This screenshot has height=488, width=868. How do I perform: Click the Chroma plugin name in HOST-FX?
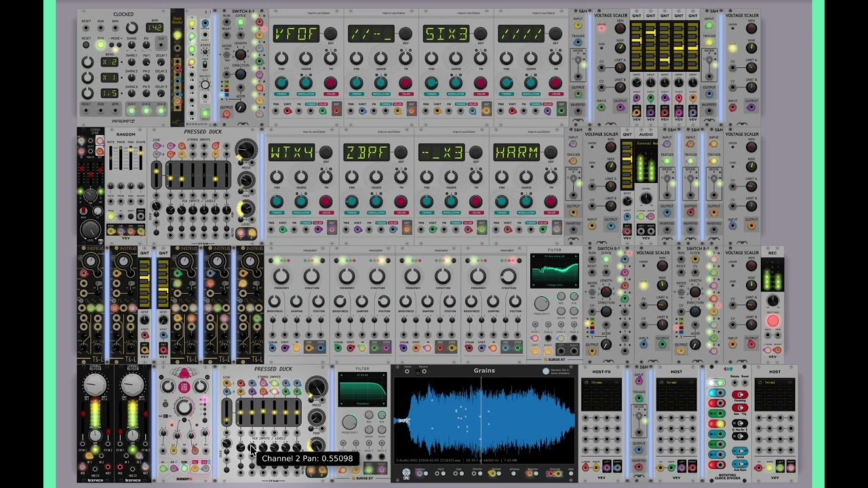pos(597,382)
